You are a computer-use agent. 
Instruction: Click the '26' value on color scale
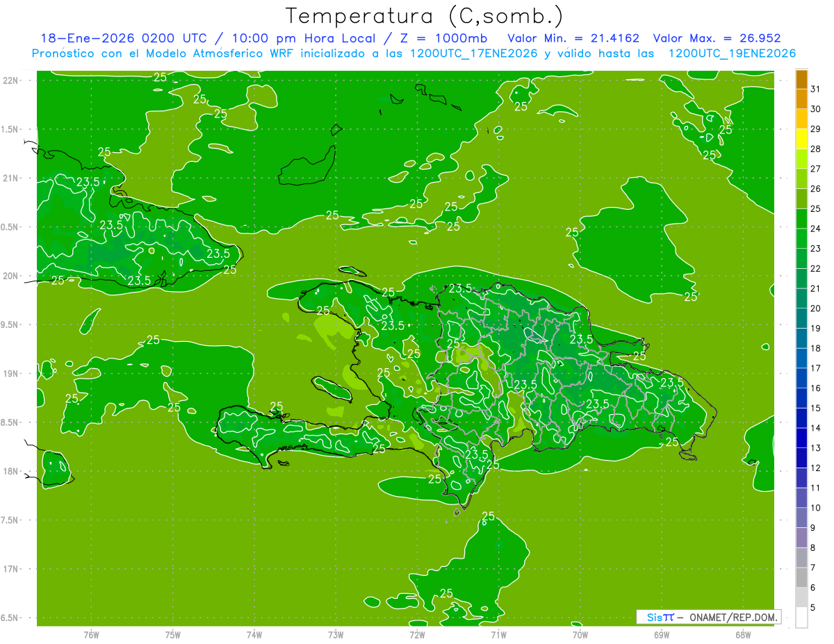coord(815,189)
